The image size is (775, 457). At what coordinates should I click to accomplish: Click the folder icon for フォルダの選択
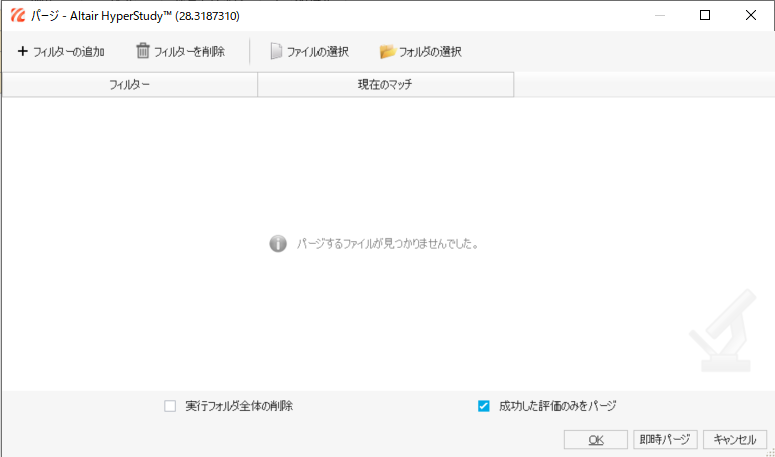[388, 51]
